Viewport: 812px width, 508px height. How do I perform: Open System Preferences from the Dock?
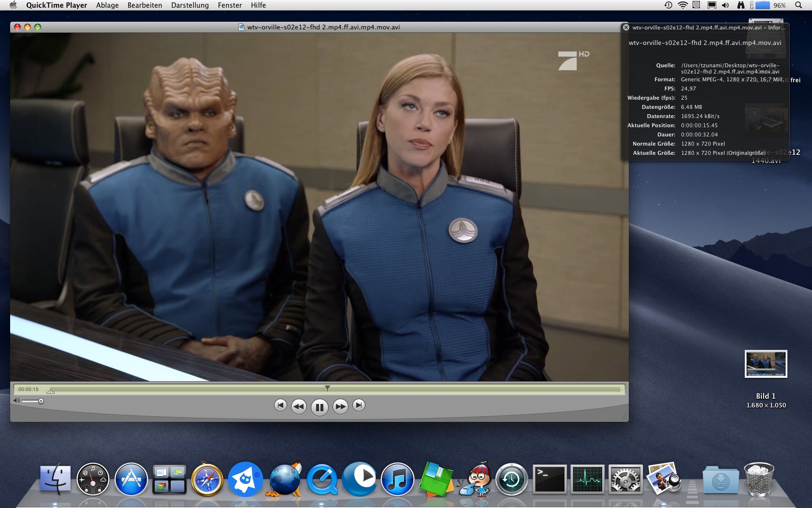[625, 479]
